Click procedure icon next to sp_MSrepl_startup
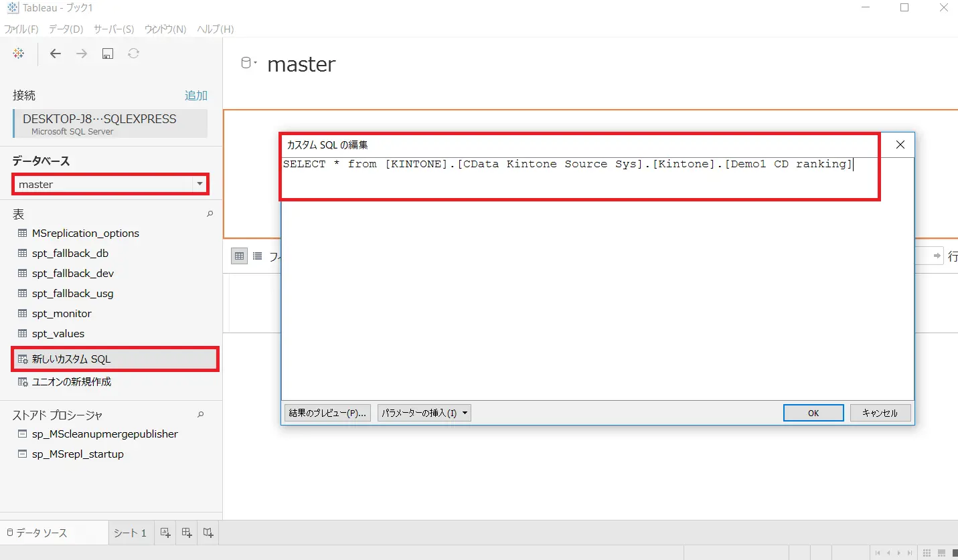This screenshot has height=560, width=958. tap(22, 454)
